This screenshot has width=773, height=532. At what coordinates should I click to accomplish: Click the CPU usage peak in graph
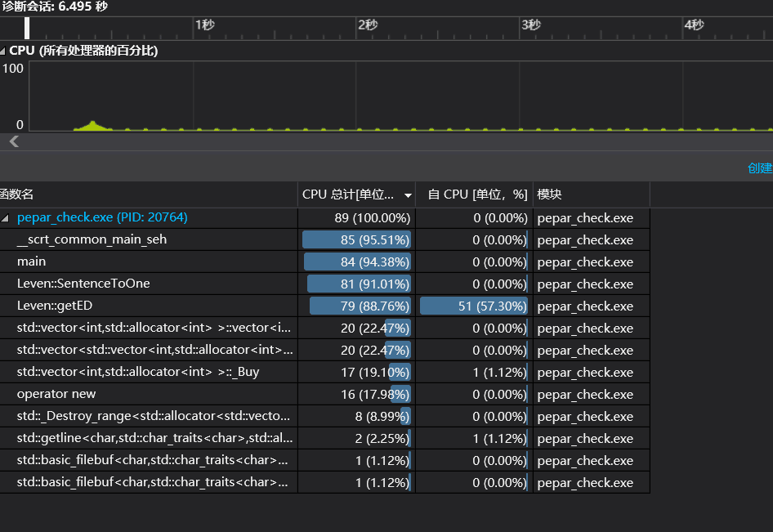click(92, 123)
